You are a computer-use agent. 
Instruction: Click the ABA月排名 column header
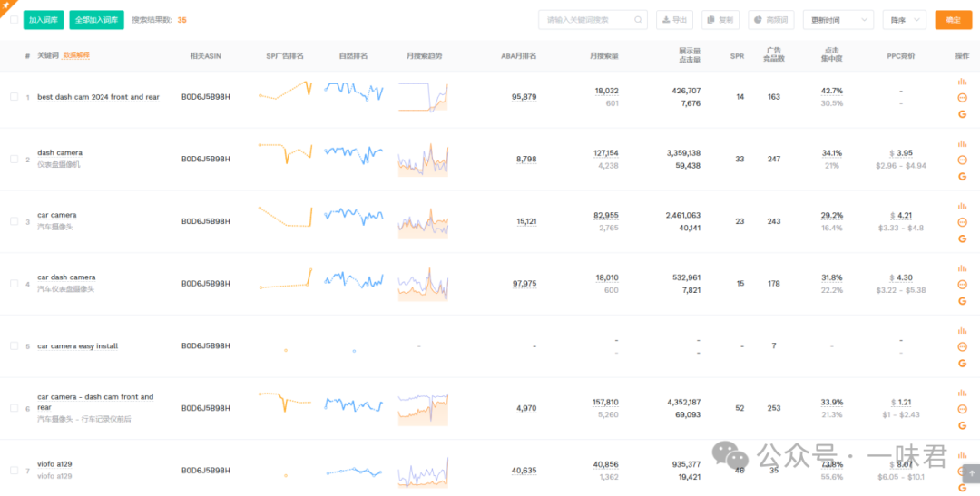tap(519, 55)
